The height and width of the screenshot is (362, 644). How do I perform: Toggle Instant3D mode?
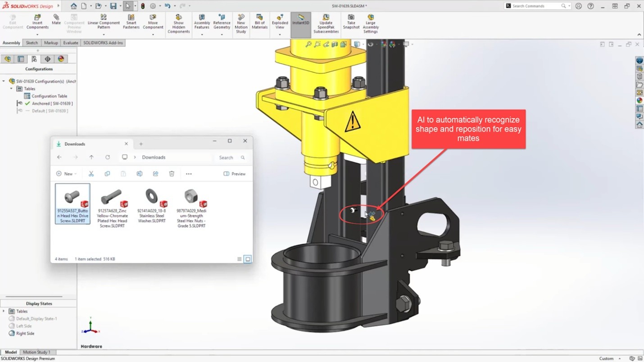[x=300, y=20]
